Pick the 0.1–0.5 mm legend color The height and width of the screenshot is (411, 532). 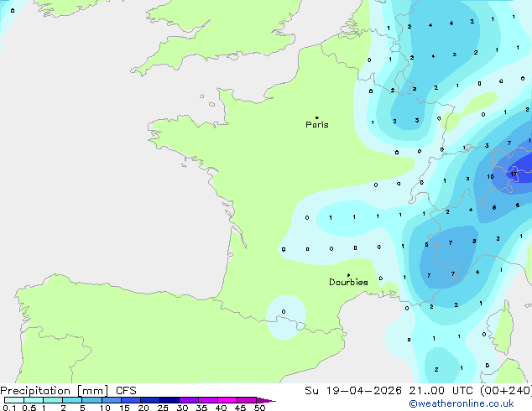tap(14, 400)
